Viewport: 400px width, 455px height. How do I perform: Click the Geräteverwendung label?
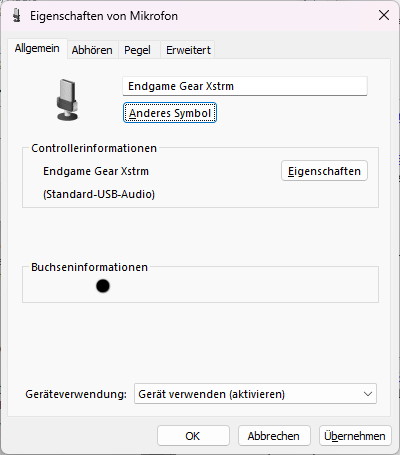pos(76,394)
